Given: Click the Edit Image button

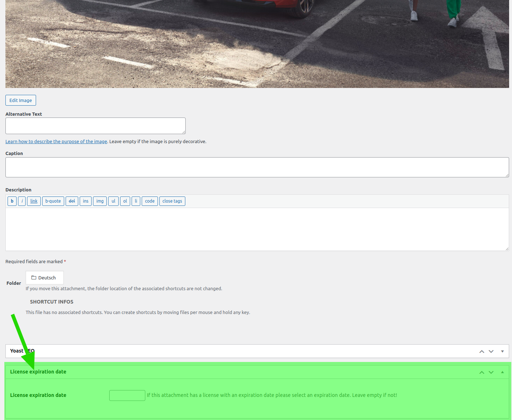Looking at the screenshot, I should (x=21, y=100).
